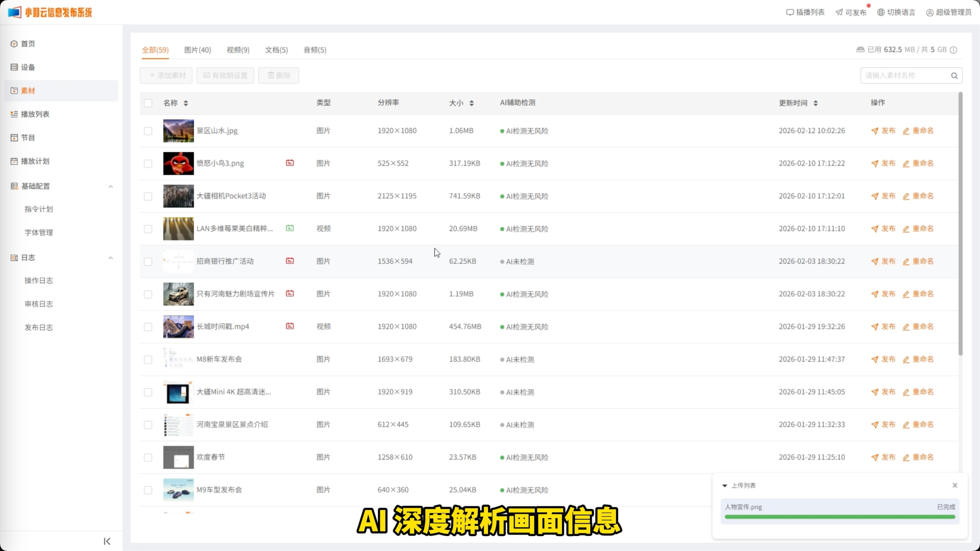980x551 pixels.
Task: Collapse the 基础配置 menu group
Action: (x=110, y=186)
